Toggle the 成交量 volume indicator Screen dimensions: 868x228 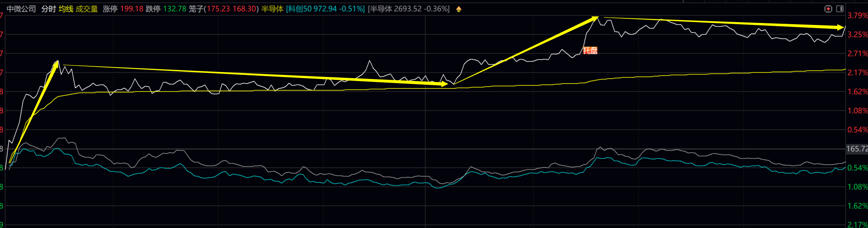[87, 9]
